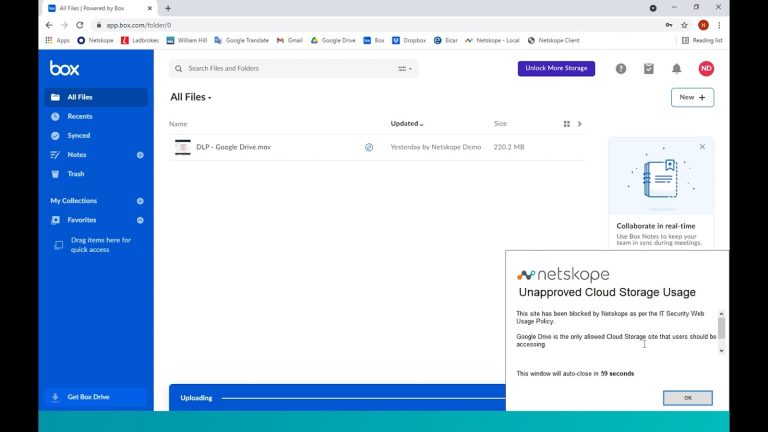Click the address bar URL

pyautogui.click(x=139, y=25)
